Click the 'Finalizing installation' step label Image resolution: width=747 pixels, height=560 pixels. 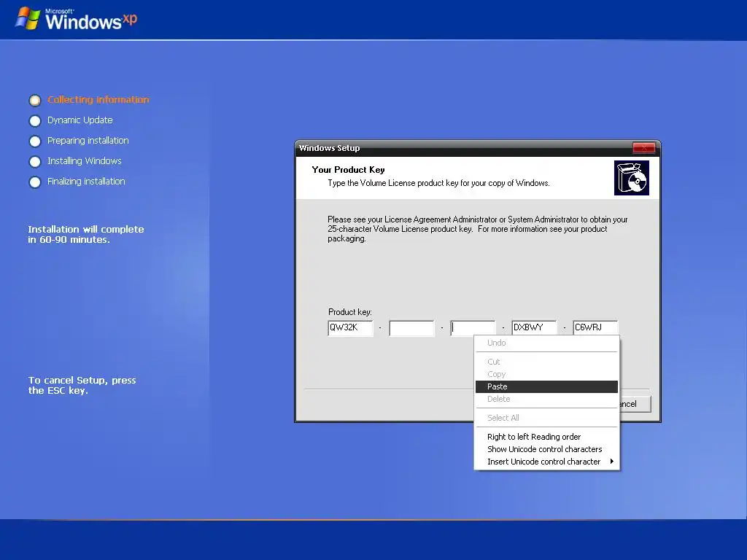(86, 182)
